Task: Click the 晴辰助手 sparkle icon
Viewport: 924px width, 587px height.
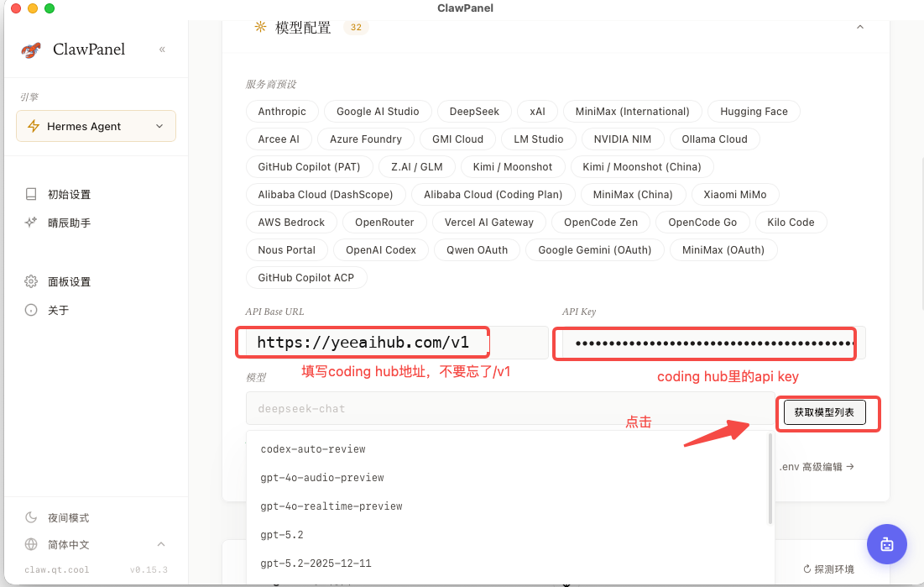Action: pos(31,223)
